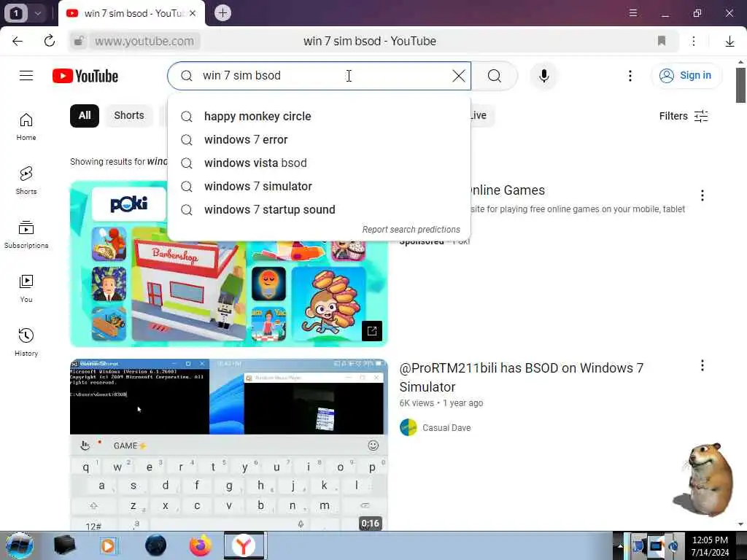Open media player taskbar icon

[x=108, y=545]
